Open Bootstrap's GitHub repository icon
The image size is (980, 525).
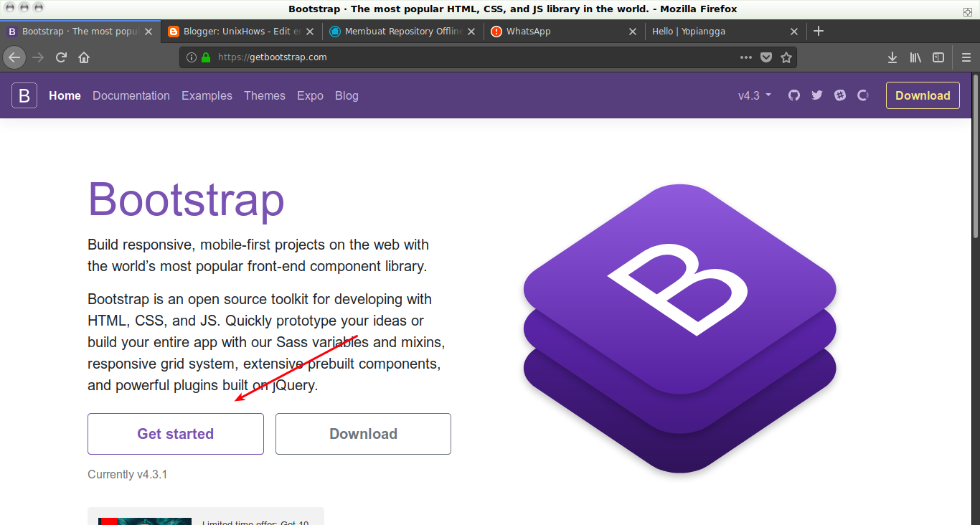point(793,95)
